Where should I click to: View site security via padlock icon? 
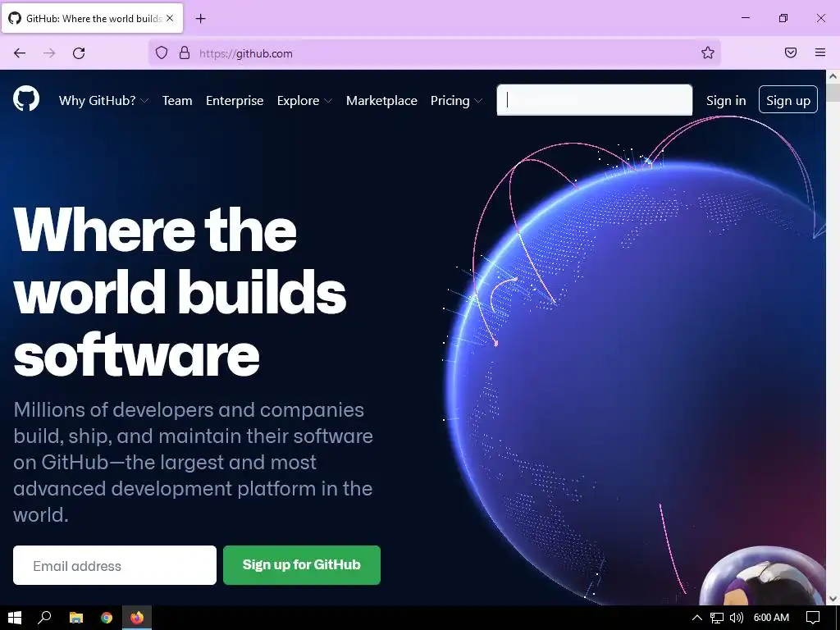tap(185, 52)
